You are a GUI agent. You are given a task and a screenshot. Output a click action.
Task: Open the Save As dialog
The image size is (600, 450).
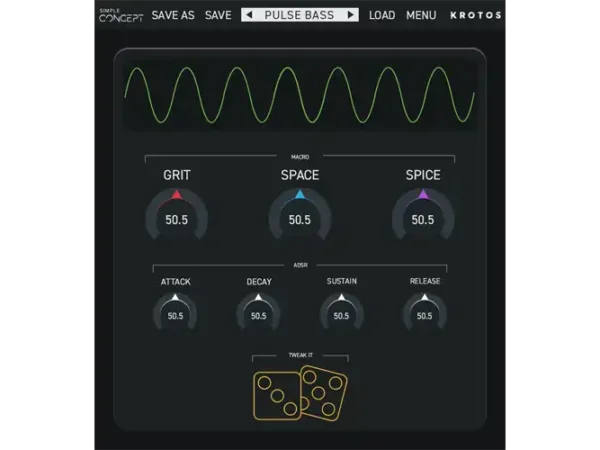click(x=173, y=15)
